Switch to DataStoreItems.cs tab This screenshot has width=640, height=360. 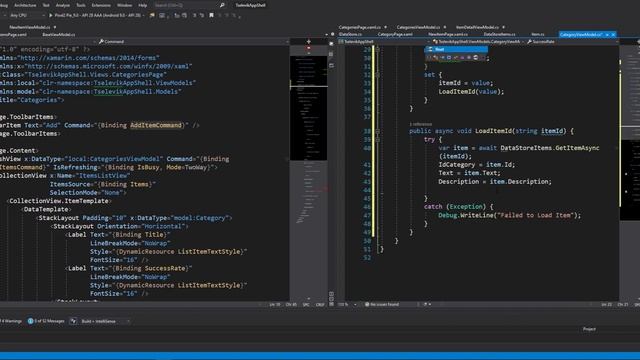(499, 35)
